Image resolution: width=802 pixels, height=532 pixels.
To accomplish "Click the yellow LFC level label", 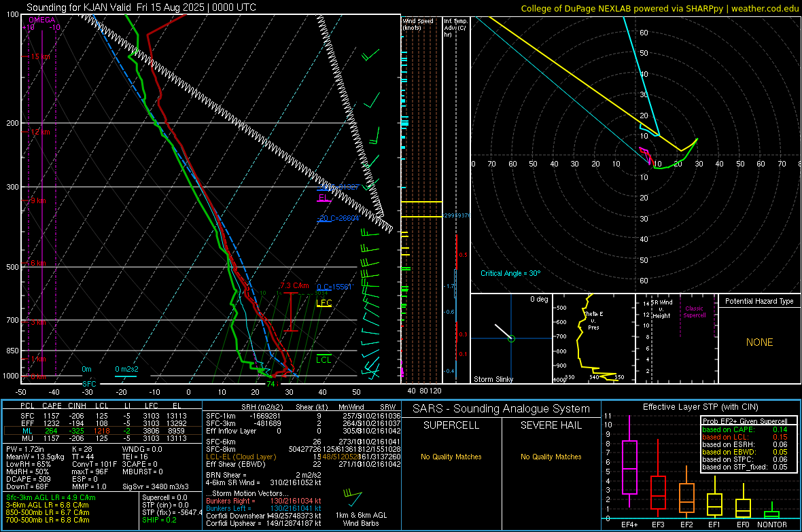I will pyautogui.click(x=324, y=303).
